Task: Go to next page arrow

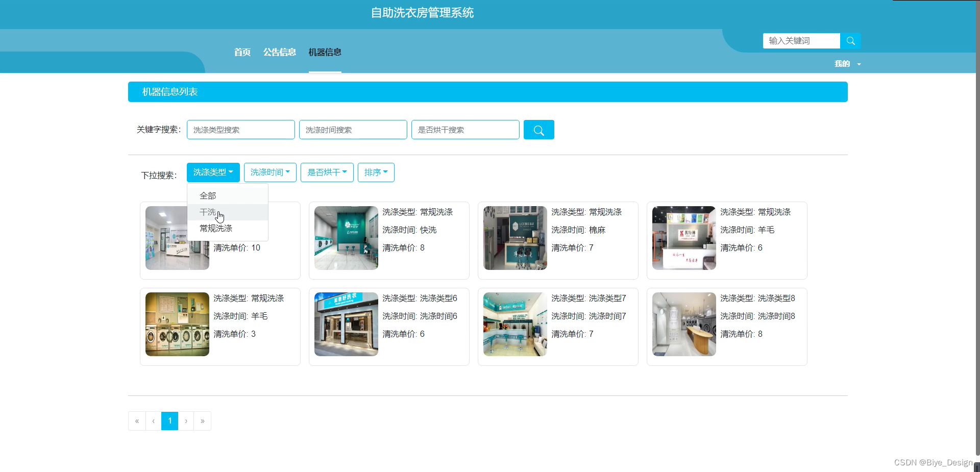Action: click(186, 421)
